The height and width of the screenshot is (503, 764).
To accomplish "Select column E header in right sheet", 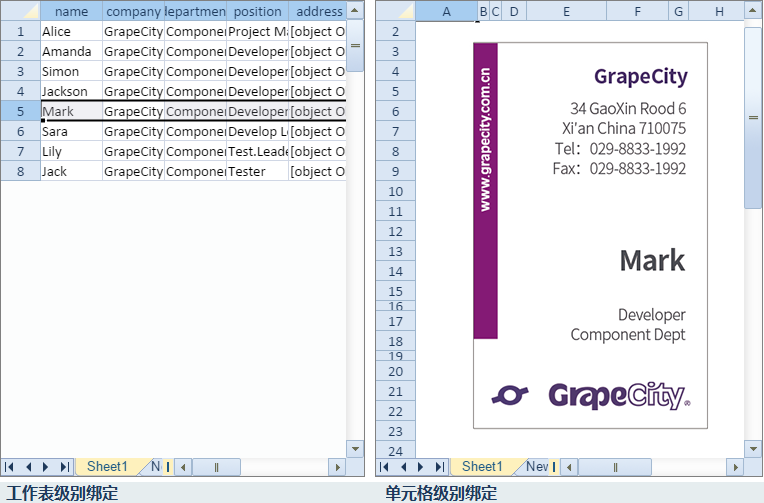I will pos(566,12).
